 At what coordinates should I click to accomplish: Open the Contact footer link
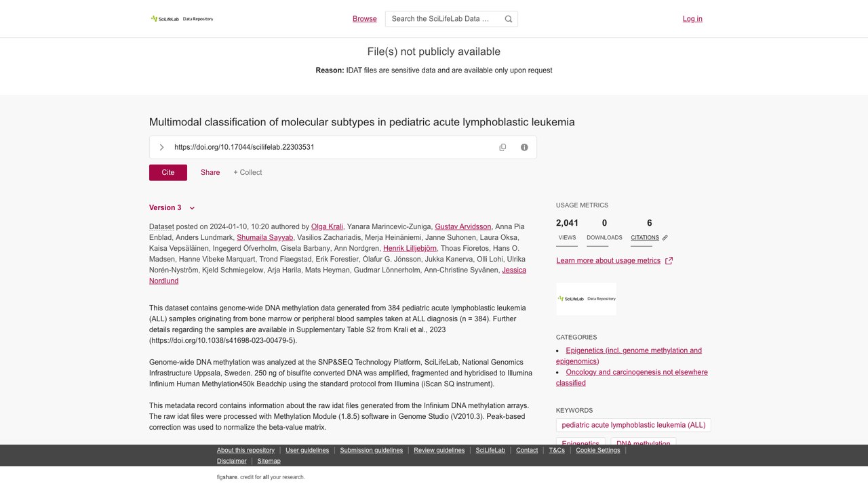point(527,450)
